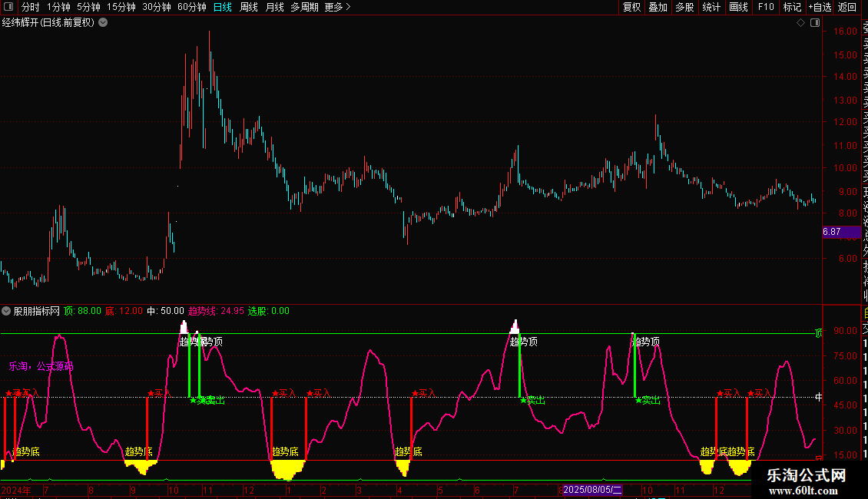The width and height of the screenshot is (868, 499).
Task: Click the diamond marker icon in the chart corner
Action: [800, 23]
